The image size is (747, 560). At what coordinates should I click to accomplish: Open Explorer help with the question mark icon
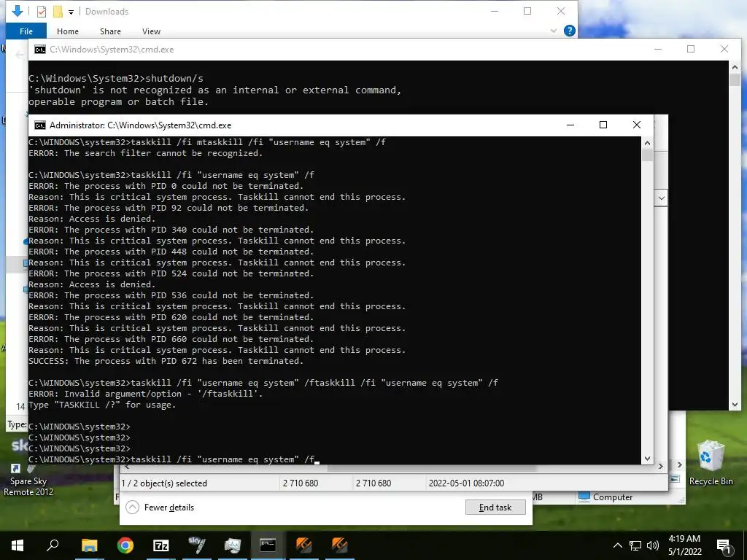pos(569,31)
